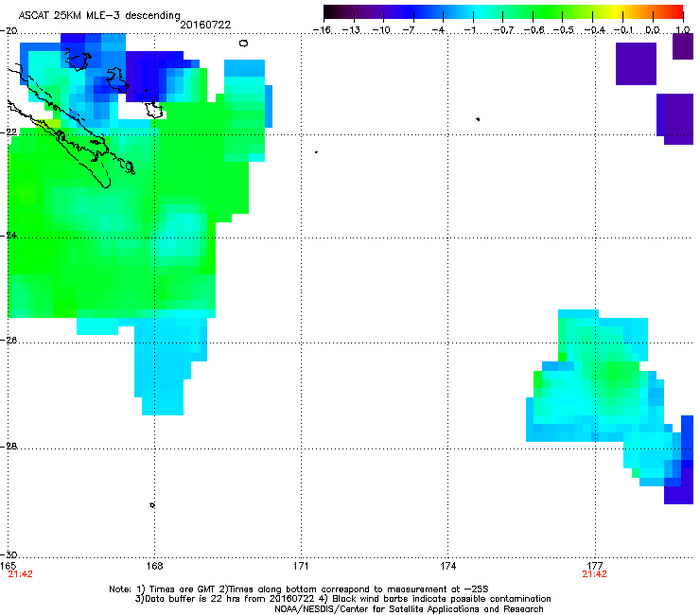
Task: Click the red end of the color bar
Action: coord(676,12)
